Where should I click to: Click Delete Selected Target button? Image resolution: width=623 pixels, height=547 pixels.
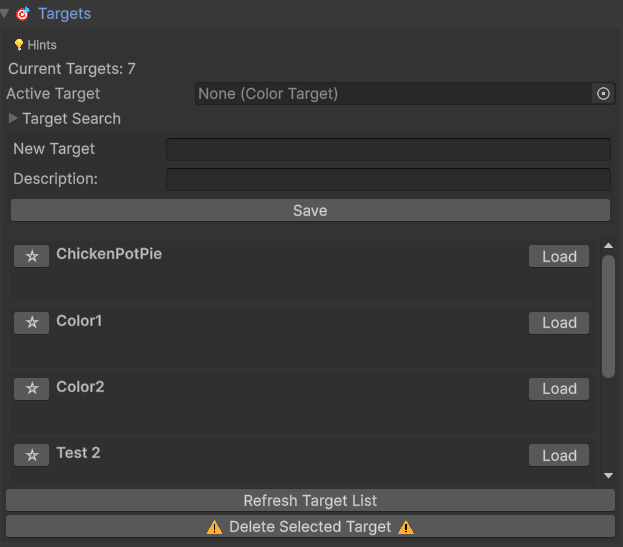pyautogui.click(x=310, y=526)
